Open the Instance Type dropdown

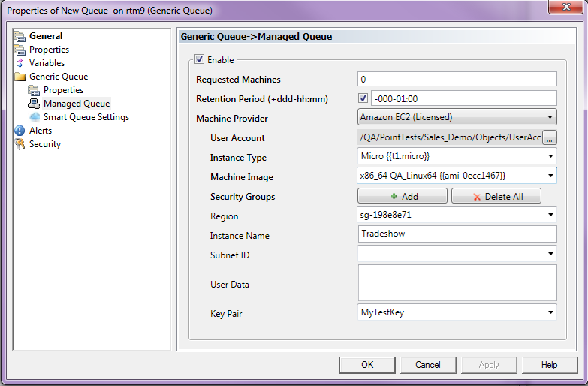click(x=457, y=156)
